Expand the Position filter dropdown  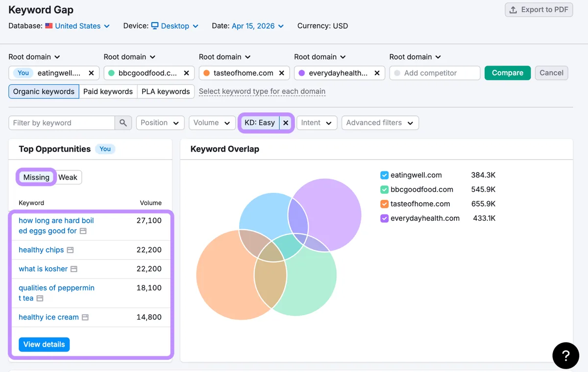tap(160, 123)
